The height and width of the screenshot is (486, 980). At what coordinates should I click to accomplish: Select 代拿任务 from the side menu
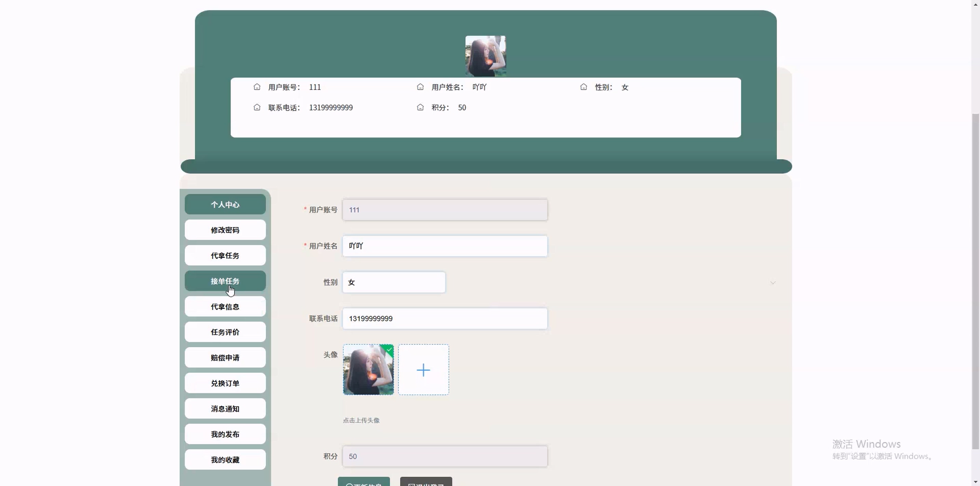point(225,255)
